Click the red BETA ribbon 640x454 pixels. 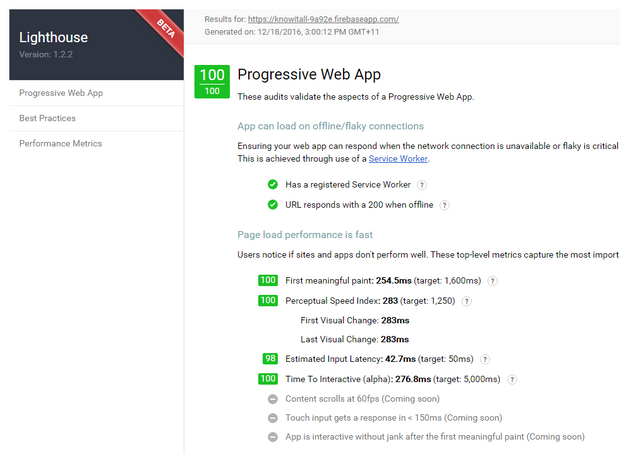pos(166,29)
